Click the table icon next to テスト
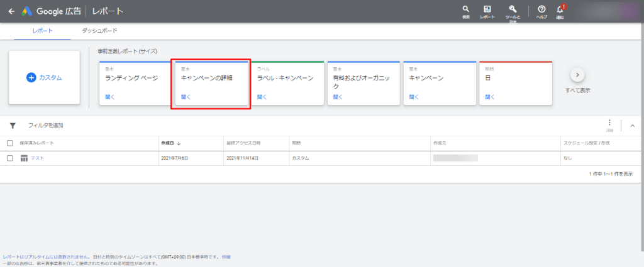 pyautogui.click(x=25, y=158)
